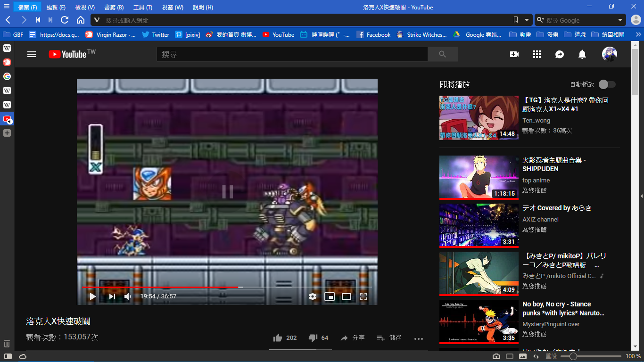Switch to theater mode
This screenshot has width=644, height=362.
(x=347, y=296)
